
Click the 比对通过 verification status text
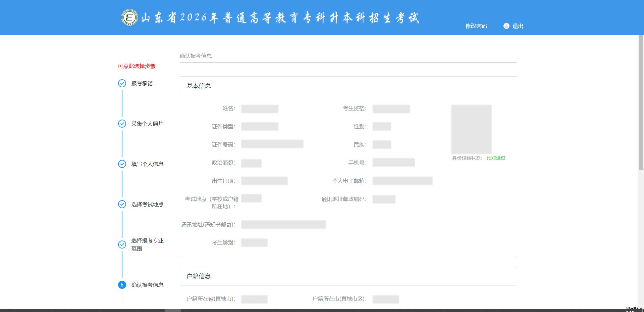point(496,158)
